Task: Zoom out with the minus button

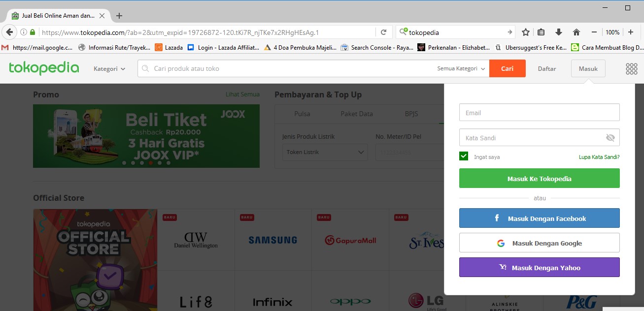Action: (x=594, y=32)
